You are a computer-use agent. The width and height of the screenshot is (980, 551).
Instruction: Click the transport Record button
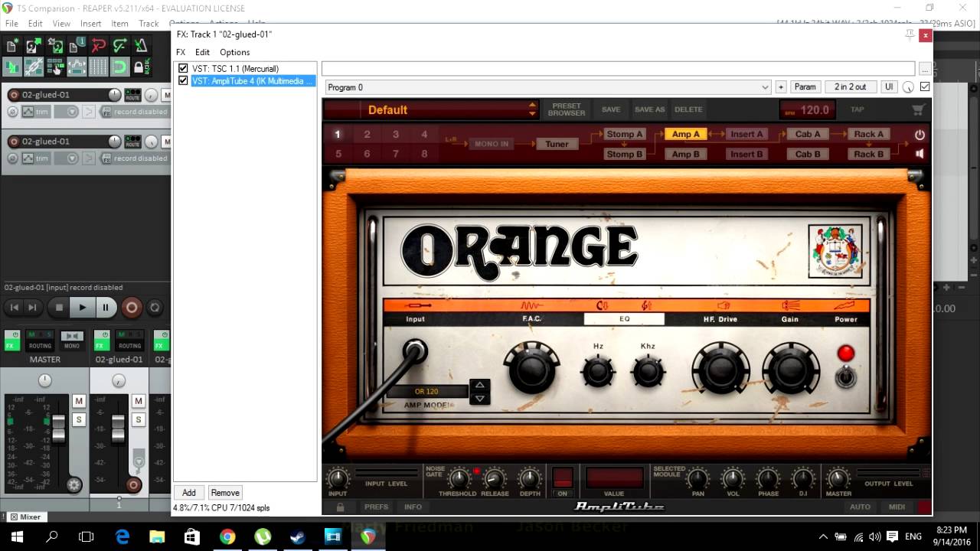132,308
